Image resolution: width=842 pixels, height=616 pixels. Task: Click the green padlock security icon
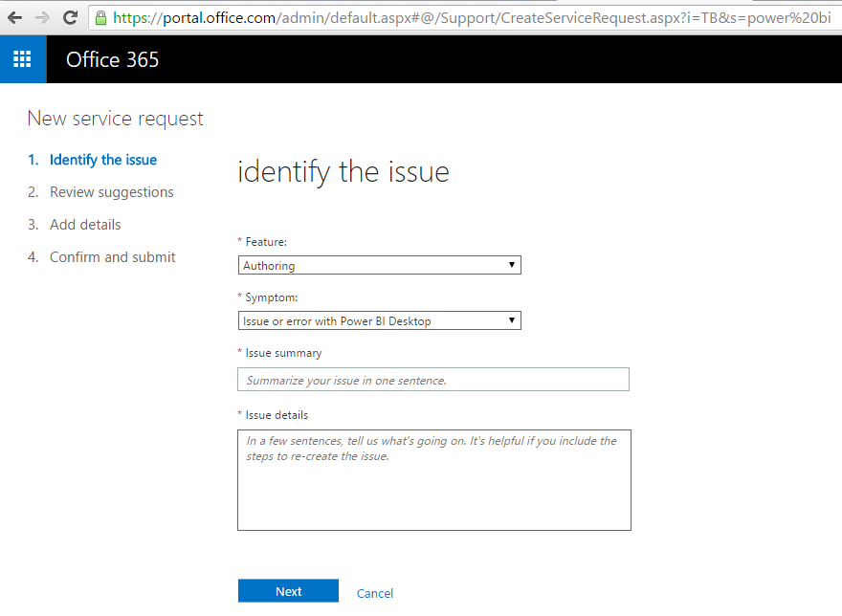[100, 18]
